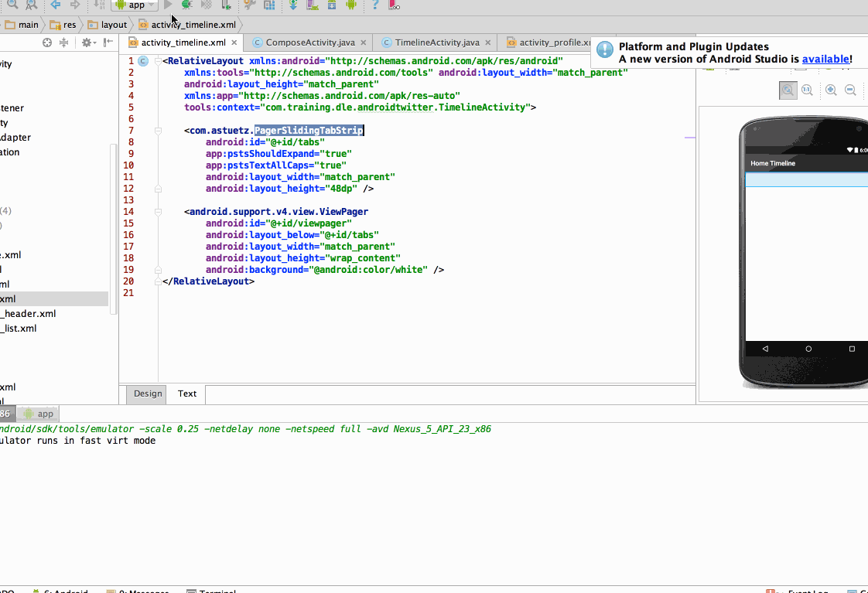This screenshot has width=868, height=593.
Task: Click the main folder breadcrumb
Action: [22, 25]
